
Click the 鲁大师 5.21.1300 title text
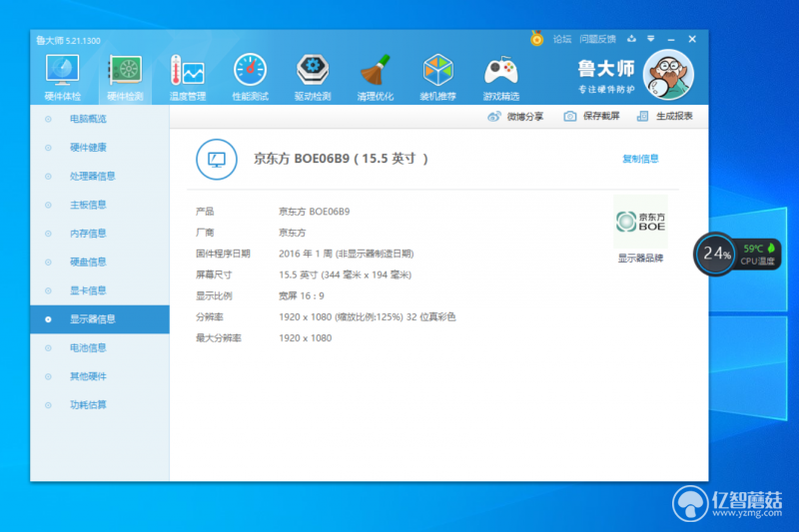pyautogui.click(x=68, y=41)
